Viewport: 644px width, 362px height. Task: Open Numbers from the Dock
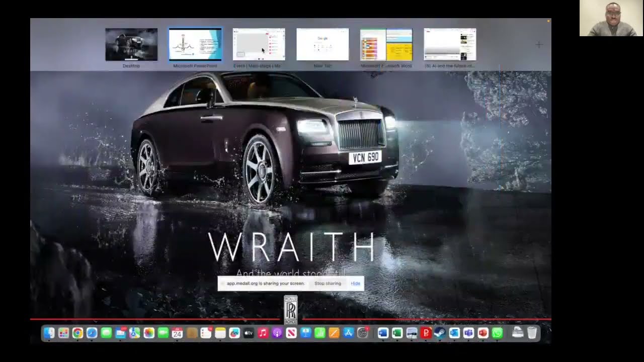click(319, 333)
